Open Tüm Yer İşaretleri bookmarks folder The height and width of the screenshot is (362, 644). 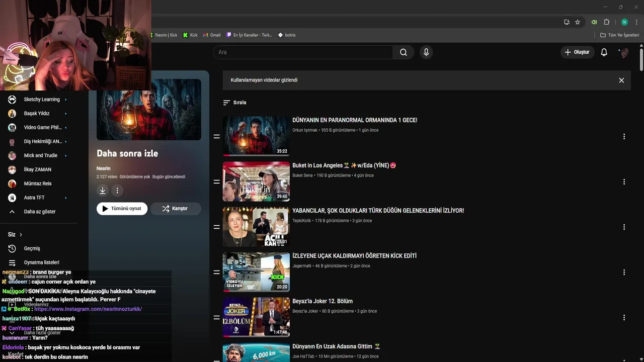coord(619,35)
